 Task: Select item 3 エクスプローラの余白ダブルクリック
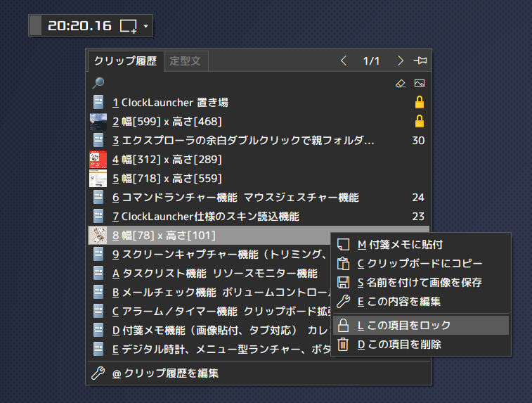point(259,140)
